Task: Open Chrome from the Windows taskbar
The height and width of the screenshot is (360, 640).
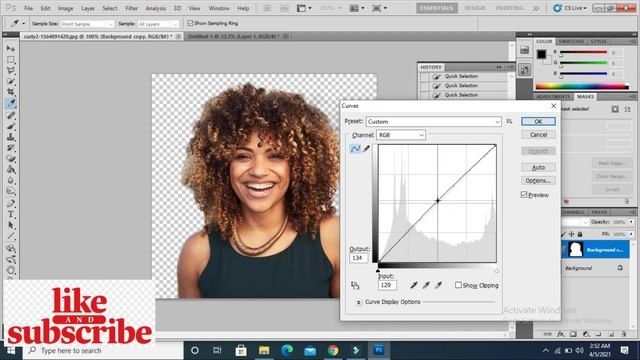Action: (x=333, y=350)
